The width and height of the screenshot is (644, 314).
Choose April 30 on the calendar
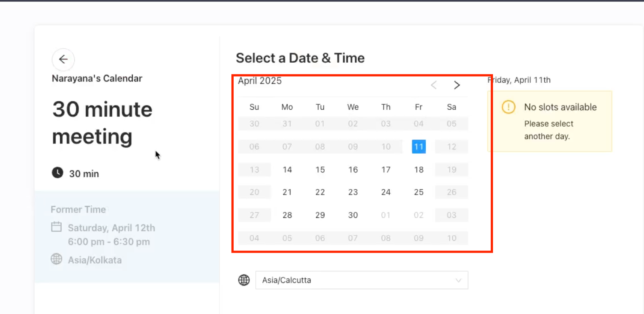353,215
